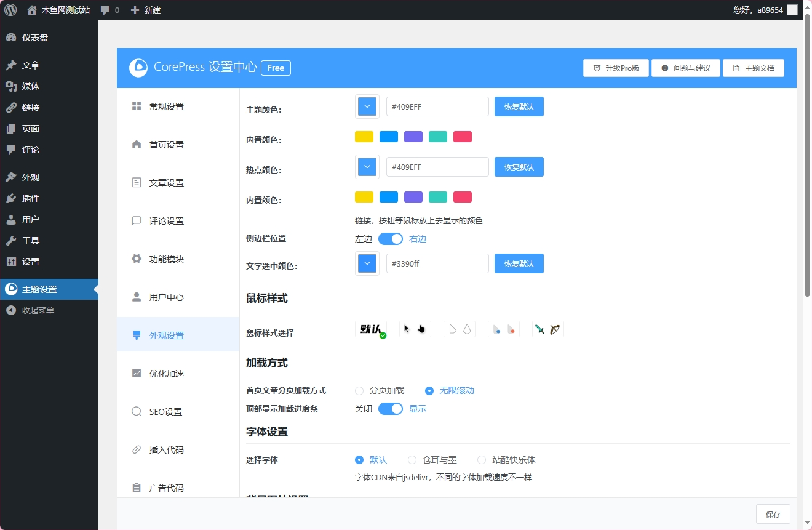
Task: Click the 文章 pushpin icon
Action: 11,65
